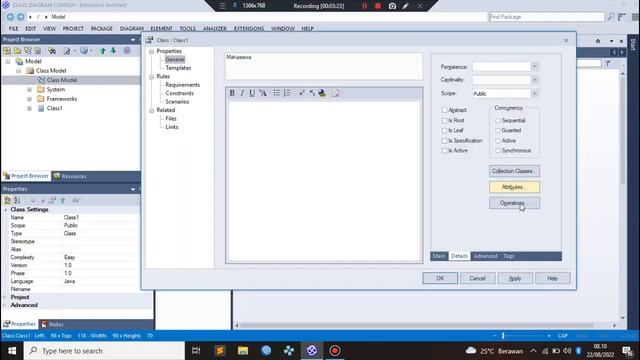640x360 pixels.
Task: Click the back navigation arrow near Model path
Action: pyautogui.click(x=10, y=17)
